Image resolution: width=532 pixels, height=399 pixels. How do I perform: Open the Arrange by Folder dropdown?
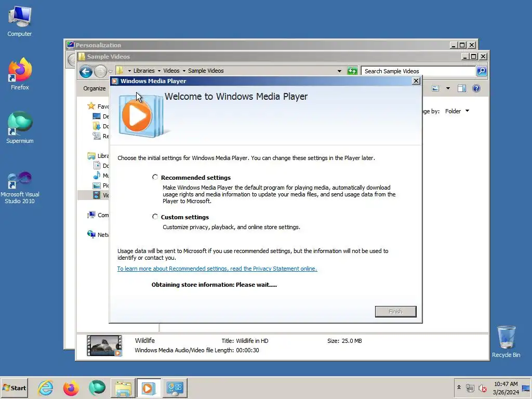coord(457,111)
